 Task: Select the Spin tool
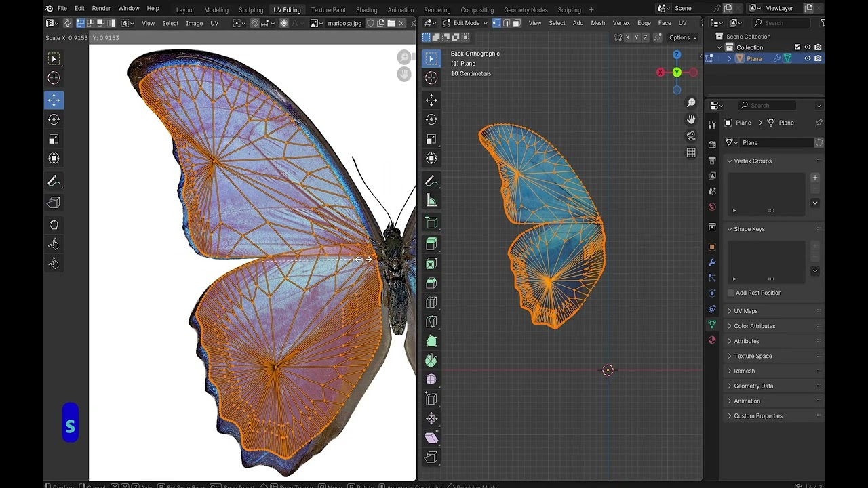[x=431, y=361]
